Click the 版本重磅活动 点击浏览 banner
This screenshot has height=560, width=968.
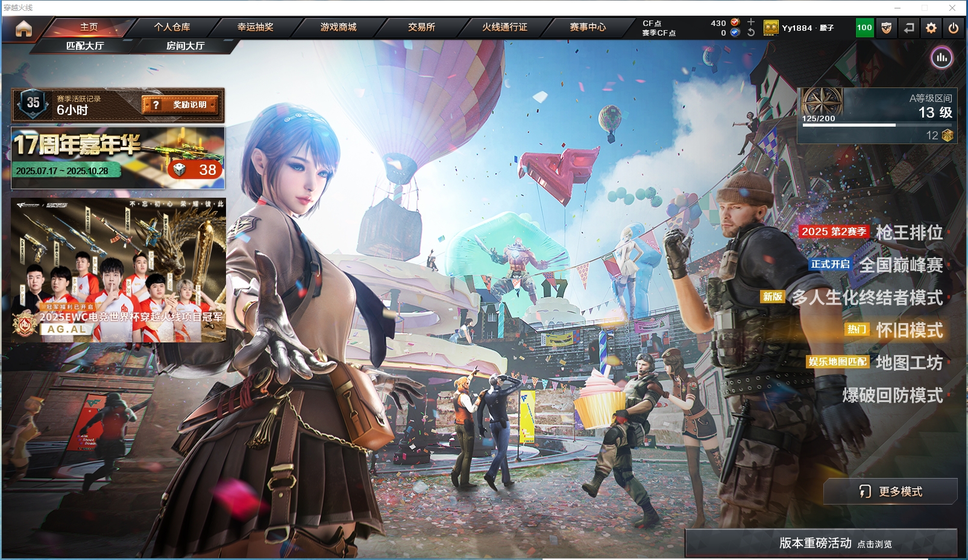coord(822,543)
